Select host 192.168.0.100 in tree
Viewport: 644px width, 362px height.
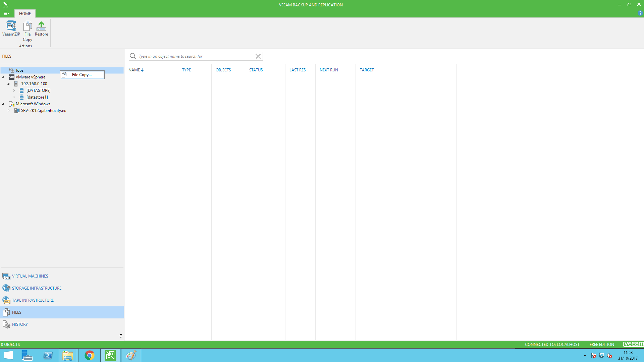(34, 84)
